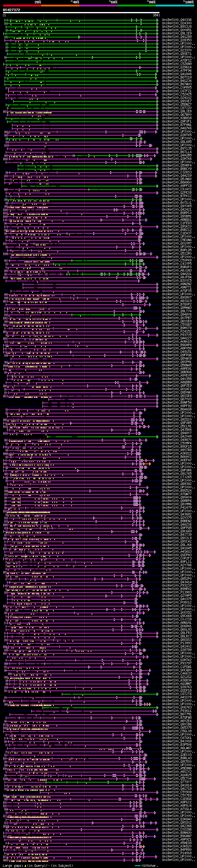This screenshot has width=197, height=868.
Task: Select the UniRef100_Q42421 alignment label
Action: click(177, 210)
